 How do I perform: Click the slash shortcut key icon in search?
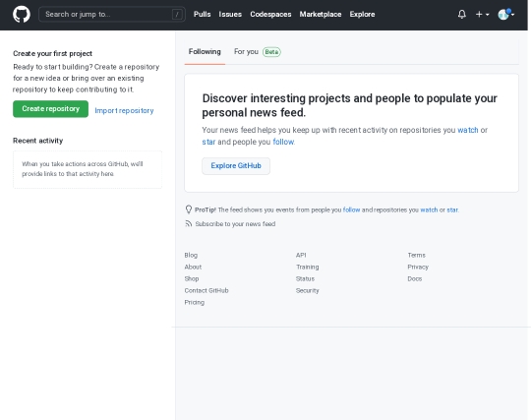point(177,14)
